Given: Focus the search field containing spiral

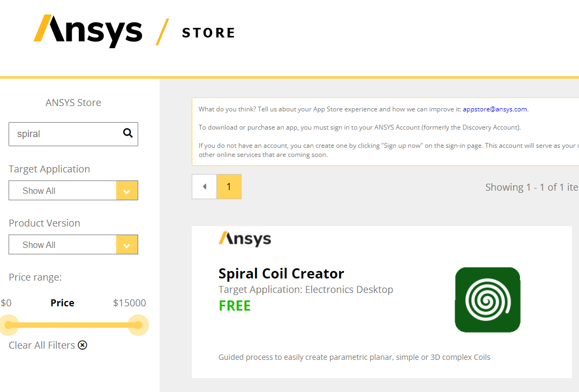Looking at the screenshot, I should (x=73, y=134).
